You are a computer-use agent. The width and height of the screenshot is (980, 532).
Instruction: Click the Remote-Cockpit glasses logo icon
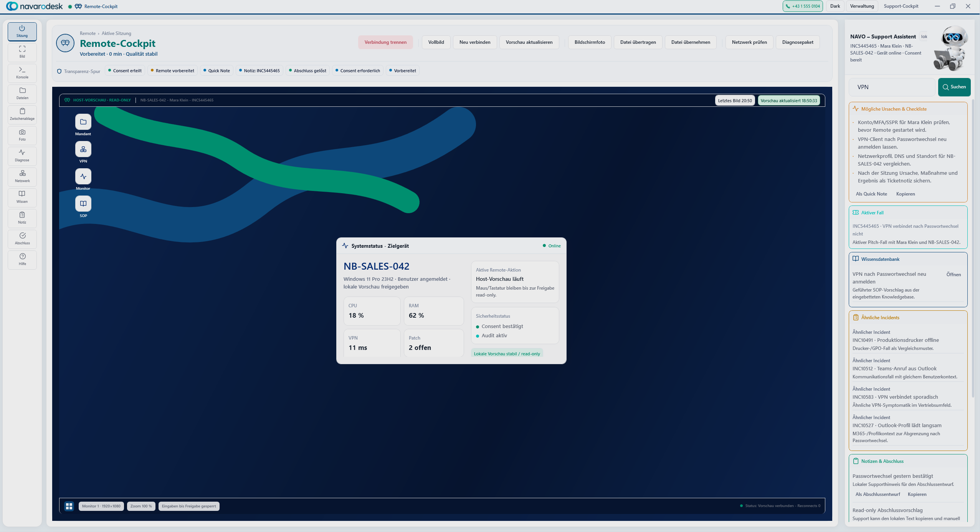point(65,43)
